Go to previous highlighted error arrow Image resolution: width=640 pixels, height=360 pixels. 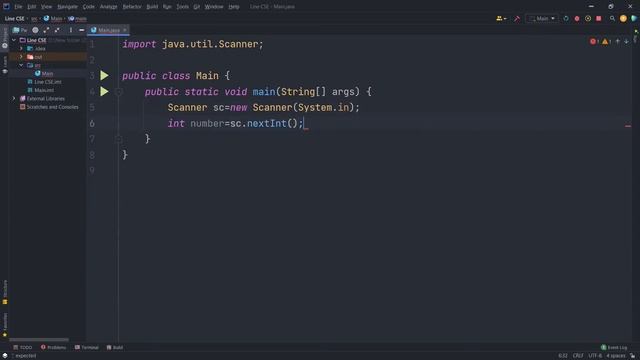coord(618,41)
